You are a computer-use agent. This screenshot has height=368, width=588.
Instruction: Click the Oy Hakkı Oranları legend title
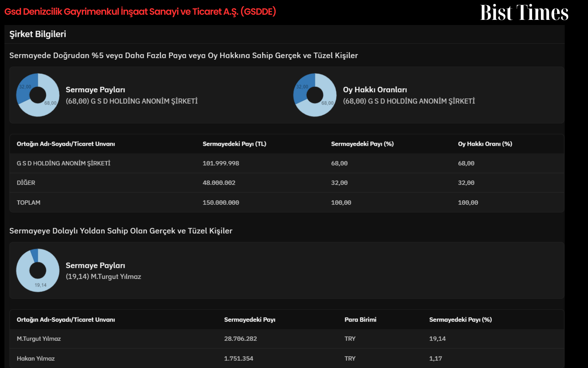click(x=375, y=90)
